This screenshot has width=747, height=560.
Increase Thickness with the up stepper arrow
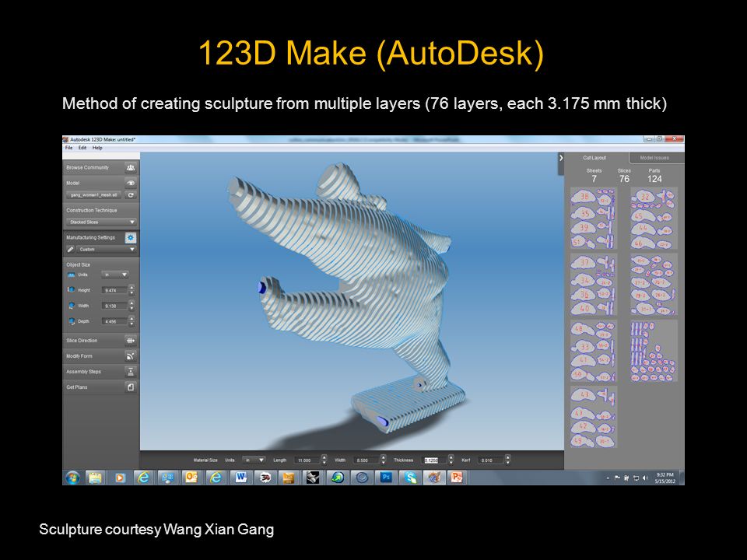click(x=451, y=457)
